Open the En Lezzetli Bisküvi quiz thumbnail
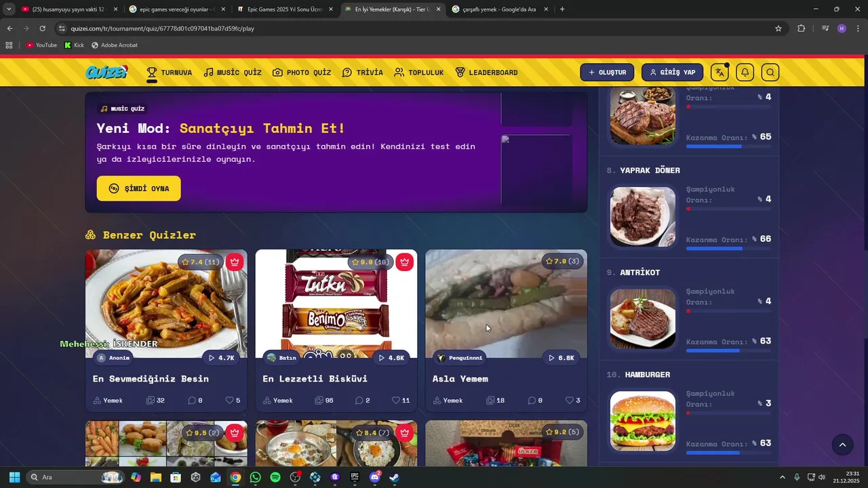This screenshot has width=868, height=488. click(336, 304)
